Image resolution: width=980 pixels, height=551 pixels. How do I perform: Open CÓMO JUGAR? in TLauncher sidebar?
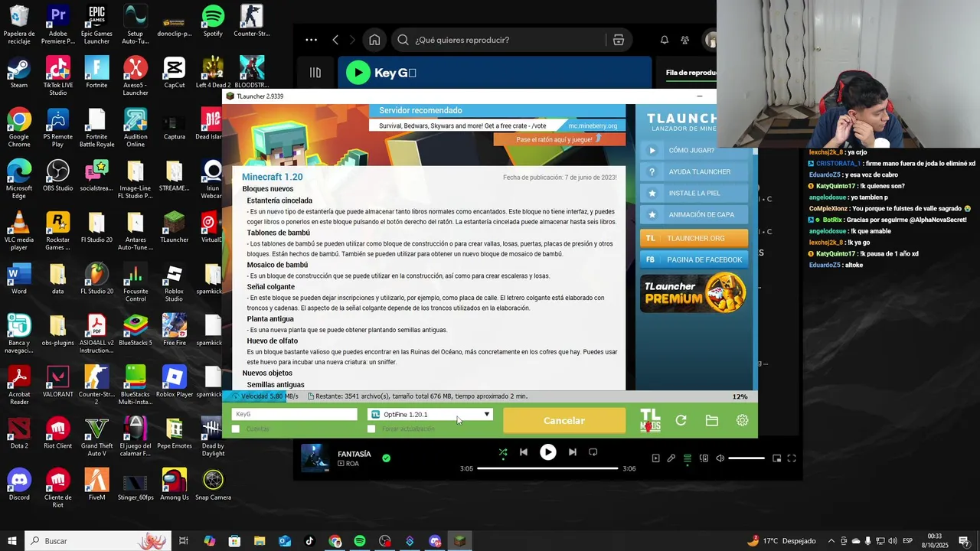click(x=694, y=151)
